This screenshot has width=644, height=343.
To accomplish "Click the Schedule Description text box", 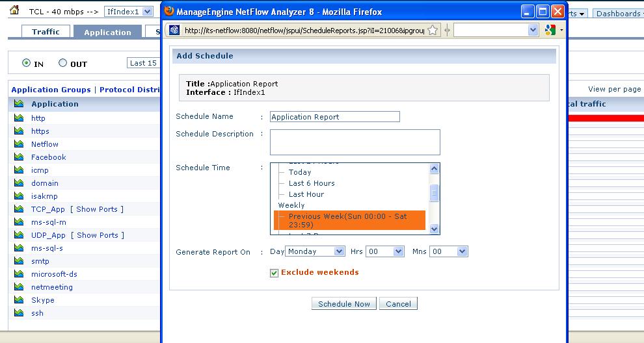I will pos(355,142).
